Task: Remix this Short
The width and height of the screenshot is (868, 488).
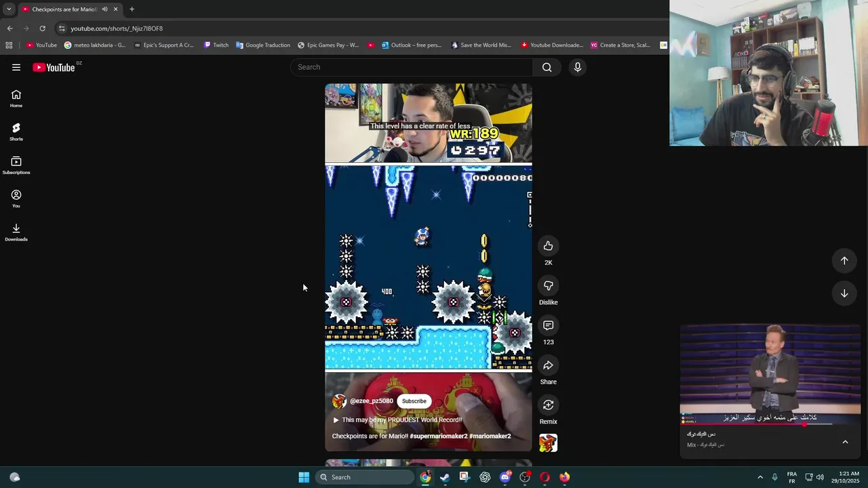Action: pos(548,405)
